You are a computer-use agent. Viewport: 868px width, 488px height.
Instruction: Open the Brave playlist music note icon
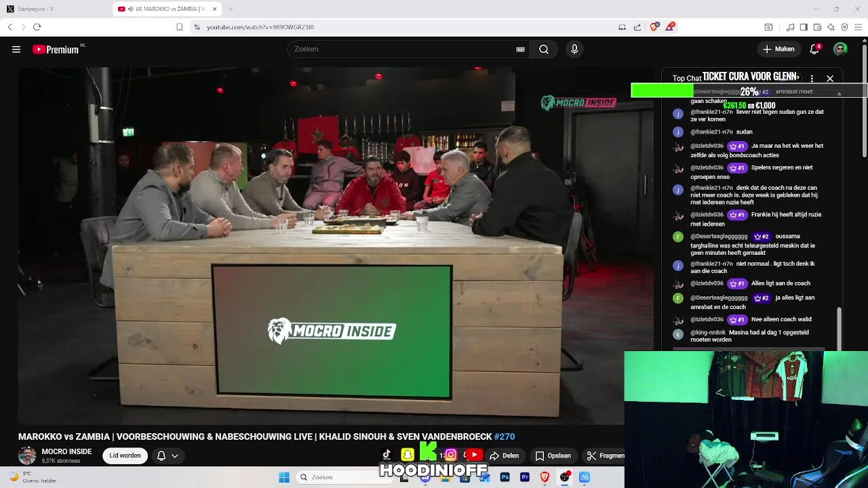tap(790, 27)
